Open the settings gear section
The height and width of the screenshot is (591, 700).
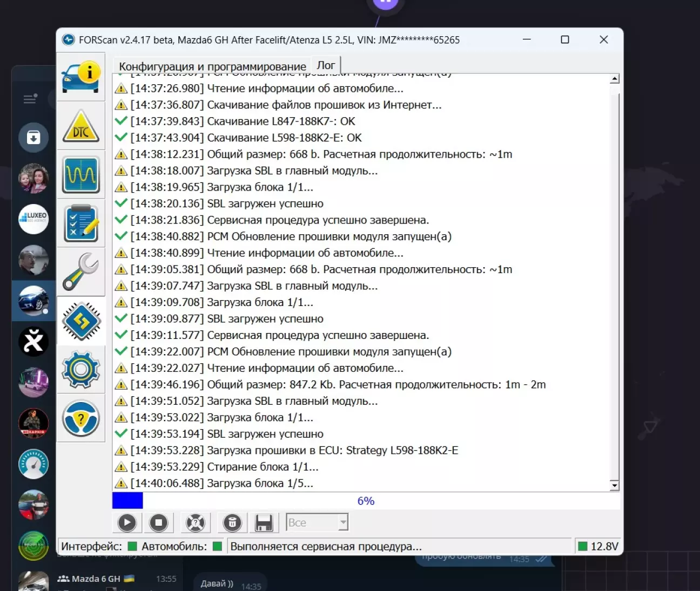point(81,370)
